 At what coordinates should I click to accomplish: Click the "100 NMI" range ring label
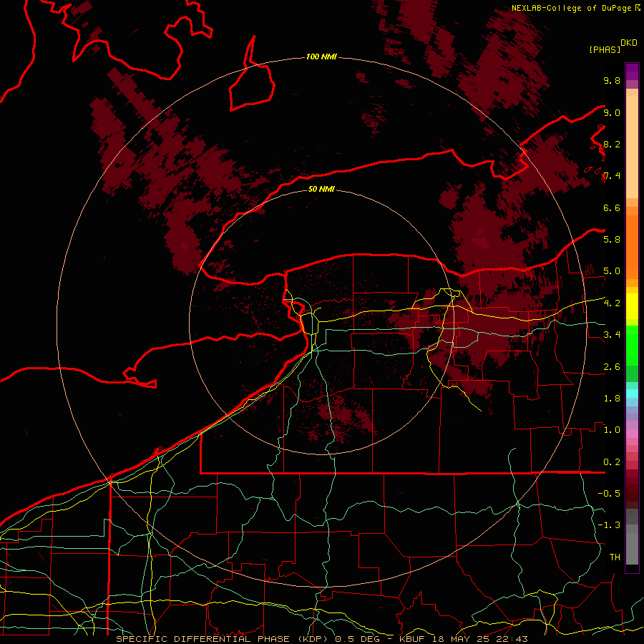click(321, 57)
